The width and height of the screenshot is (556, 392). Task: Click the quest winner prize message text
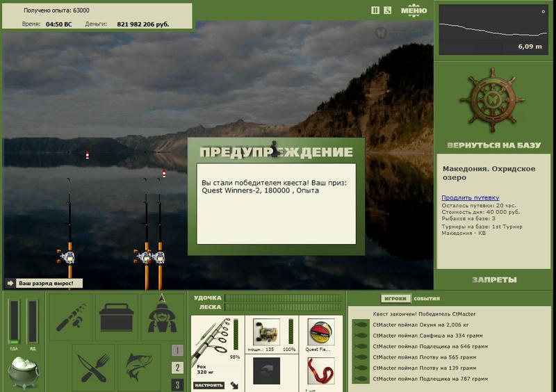point(274,186)
